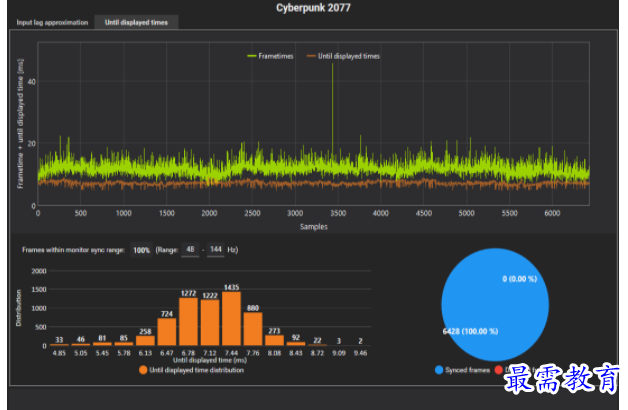The height and width of the screenshot is (410, 628).
Task: Toggle the Frametimes legend entry
Action: pos(270,56)
